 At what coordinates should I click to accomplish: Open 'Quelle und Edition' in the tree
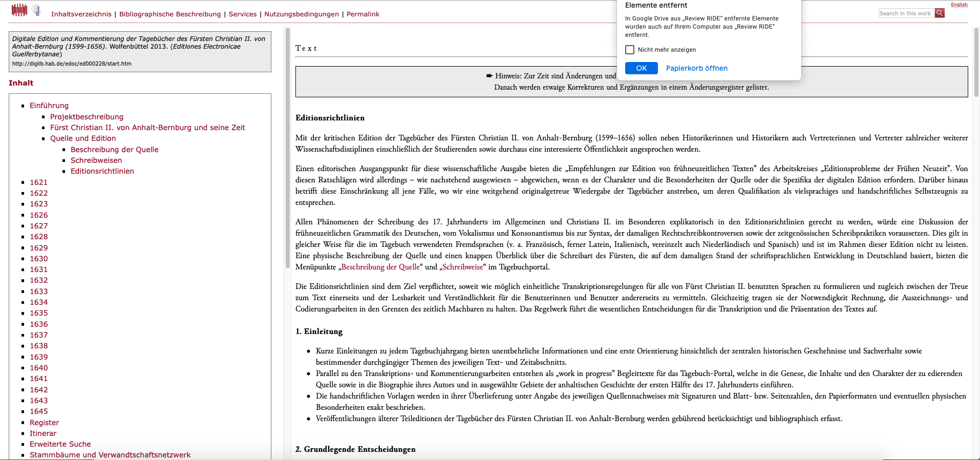pos(83,138)
